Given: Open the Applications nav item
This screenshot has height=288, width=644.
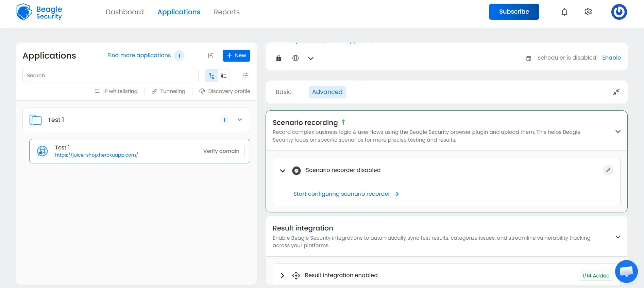Looking at the screenshot, I should coord(179,12).
